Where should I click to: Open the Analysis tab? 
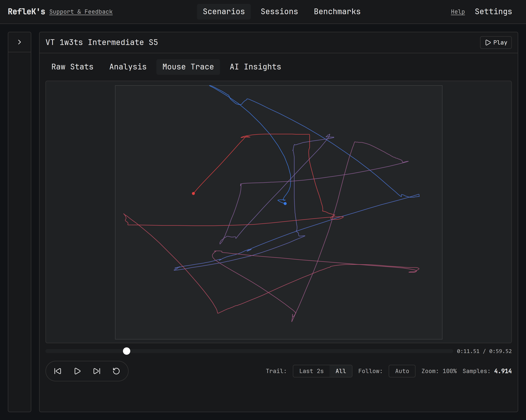tap(128, 67)
